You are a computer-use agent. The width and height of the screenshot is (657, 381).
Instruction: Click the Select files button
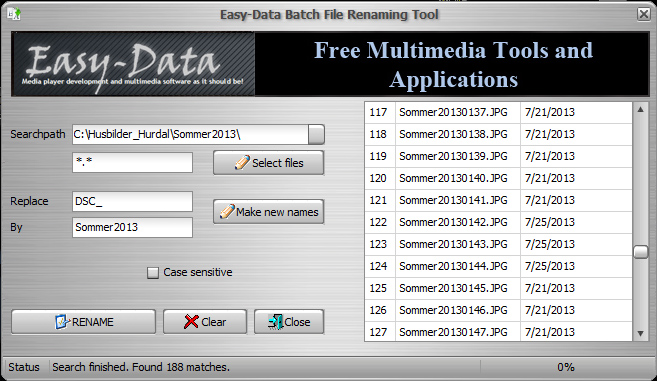pyautogui.click(x=269, y=163)
